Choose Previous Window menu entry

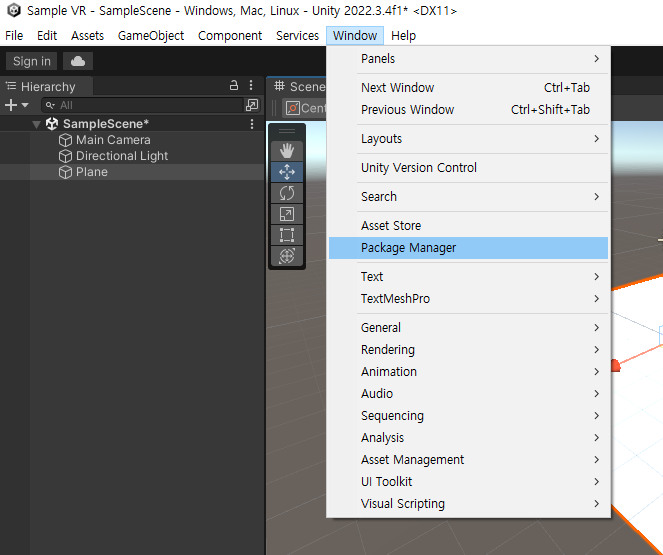pyautogui.click(x=468, y=109)
